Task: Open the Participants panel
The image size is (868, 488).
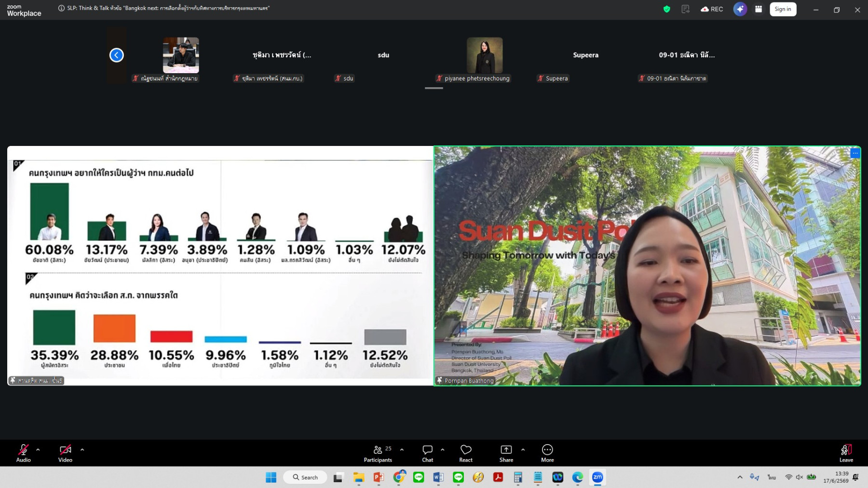Action: pyautogui.click(x=378, y=453)
